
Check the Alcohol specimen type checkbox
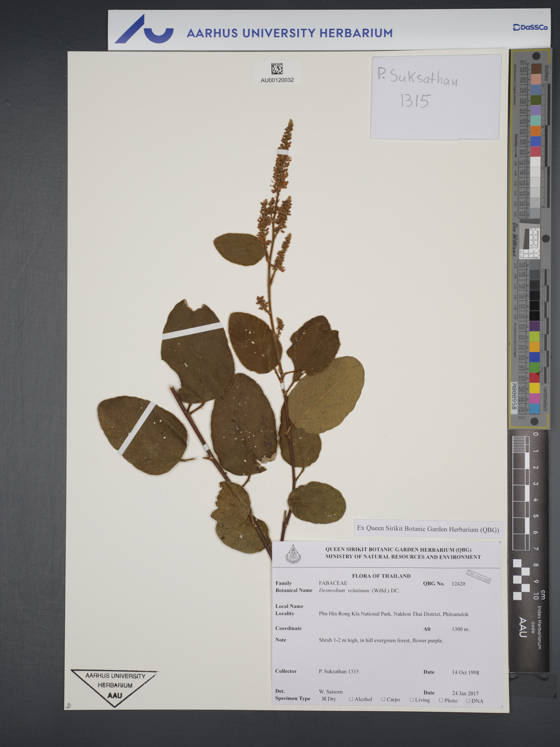(x=351, y=699)
